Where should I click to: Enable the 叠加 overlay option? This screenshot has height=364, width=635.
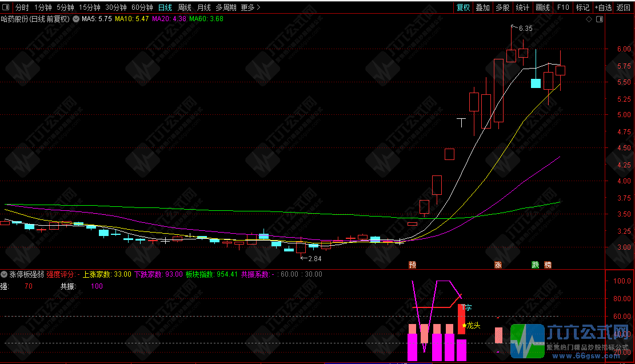click(x=483, y=7)
